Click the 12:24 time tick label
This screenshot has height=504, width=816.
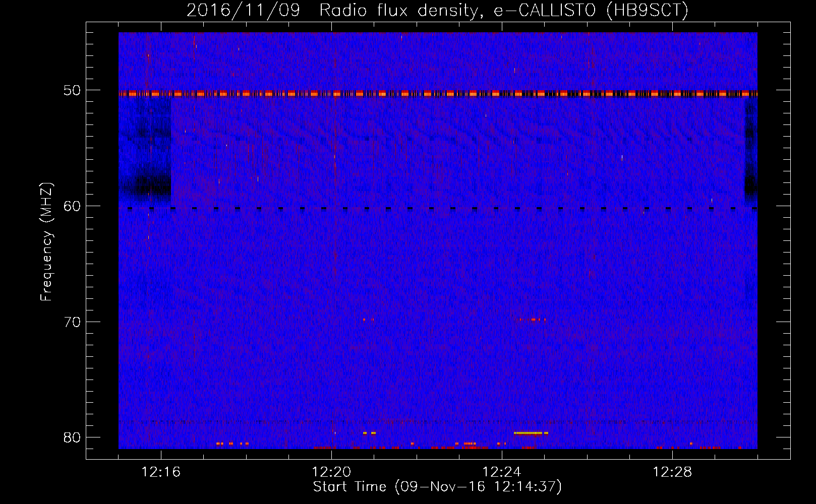[x=502, y=472]
